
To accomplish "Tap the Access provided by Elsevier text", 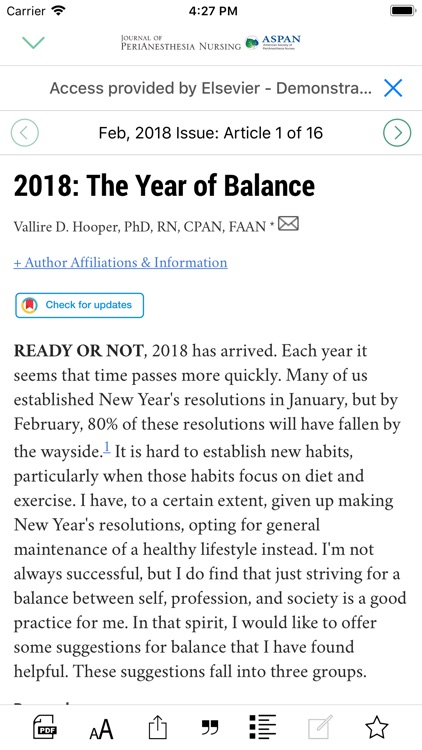I will pos(211,88).
